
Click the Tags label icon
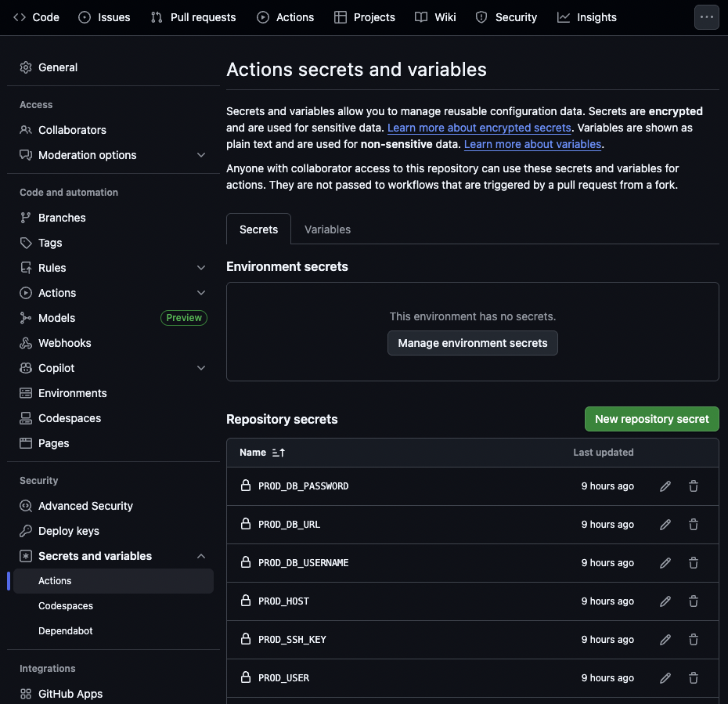pyautogui.click(x=26, y=243)
